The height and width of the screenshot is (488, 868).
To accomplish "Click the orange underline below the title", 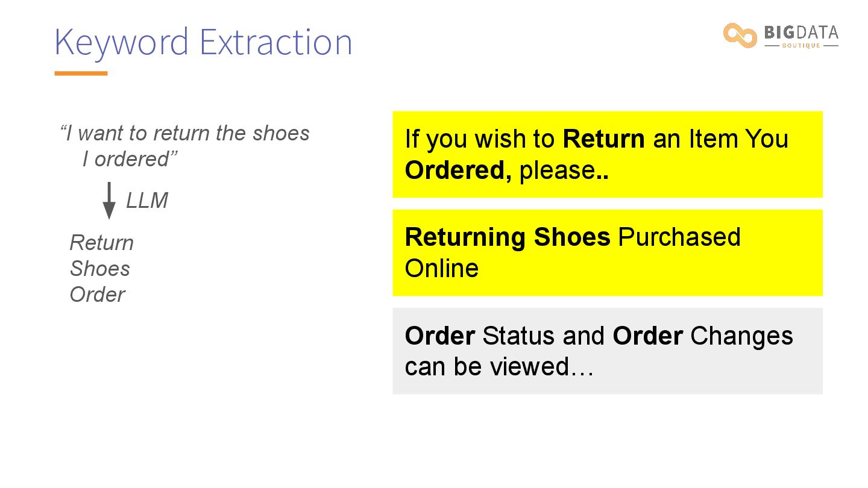I will tap(81, 74).
